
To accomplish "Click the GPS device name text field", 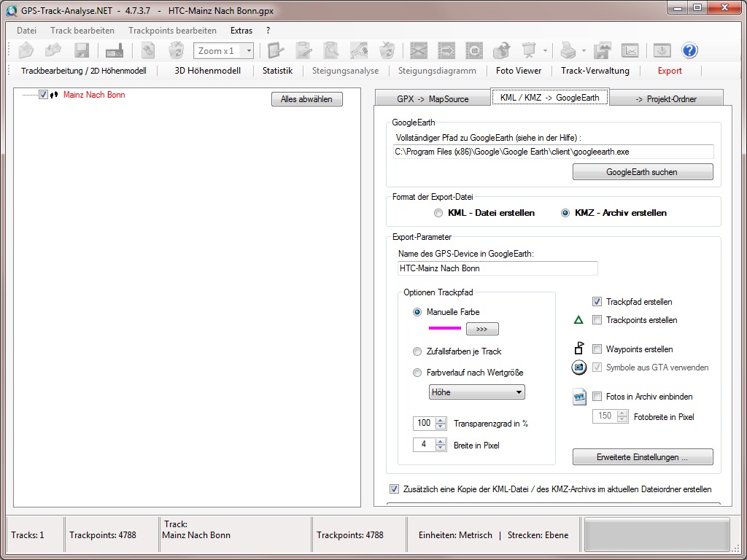I will [498, 268].
